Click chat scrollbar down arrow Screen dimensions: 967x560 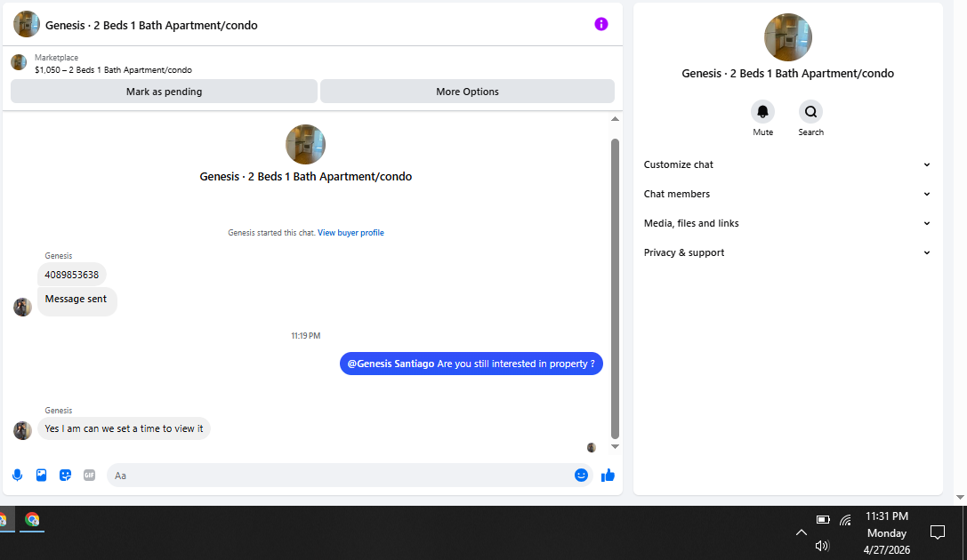pyautogui.click(x=615, y=446)
